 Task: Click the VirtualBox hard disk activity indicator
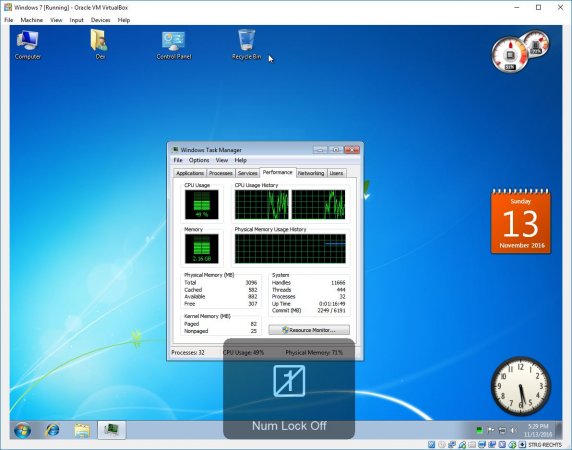pos(432,445)
